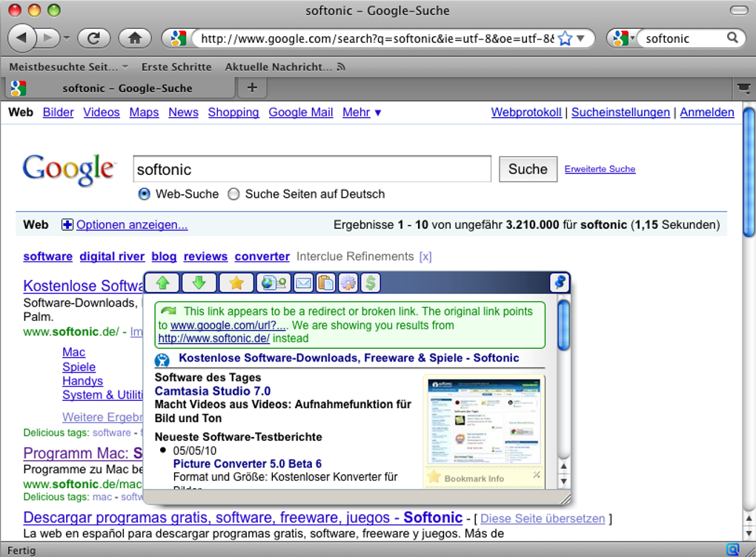Switch to the softonic - Google-Suche tab
Screen dimensions: 756x557
tap(121, 88)
